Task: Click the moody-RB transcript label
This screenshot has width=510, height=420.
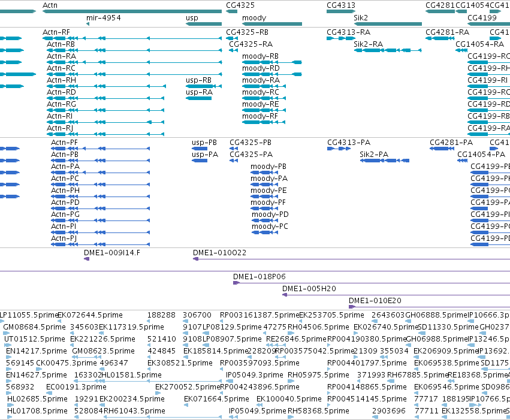Action: [x=261, y=56]
